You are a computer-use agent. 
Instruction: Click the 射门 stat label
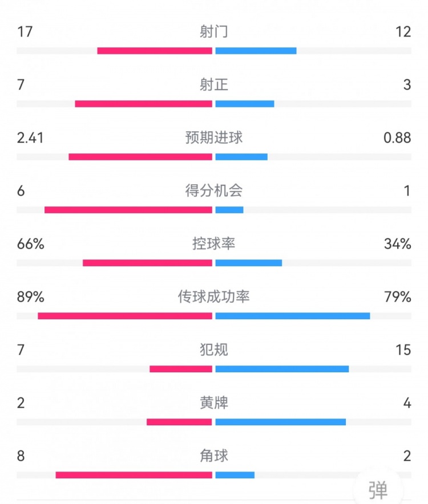pos(214,32)
